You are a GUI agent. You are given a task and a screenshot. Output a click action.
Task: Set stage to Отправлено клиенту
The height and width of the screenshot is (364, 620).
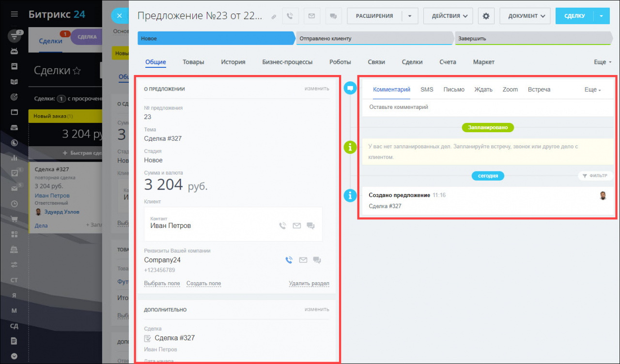(x=374, y=38)
